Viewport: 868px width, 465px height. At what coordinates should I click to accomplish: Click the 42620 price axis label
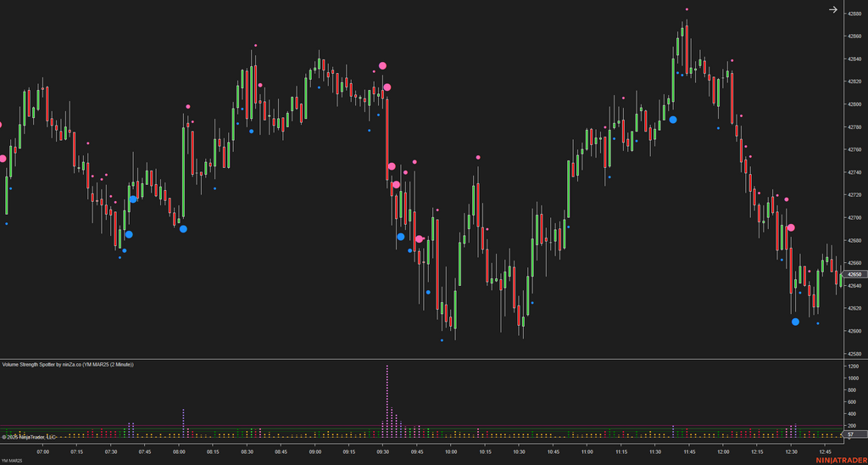854,308
